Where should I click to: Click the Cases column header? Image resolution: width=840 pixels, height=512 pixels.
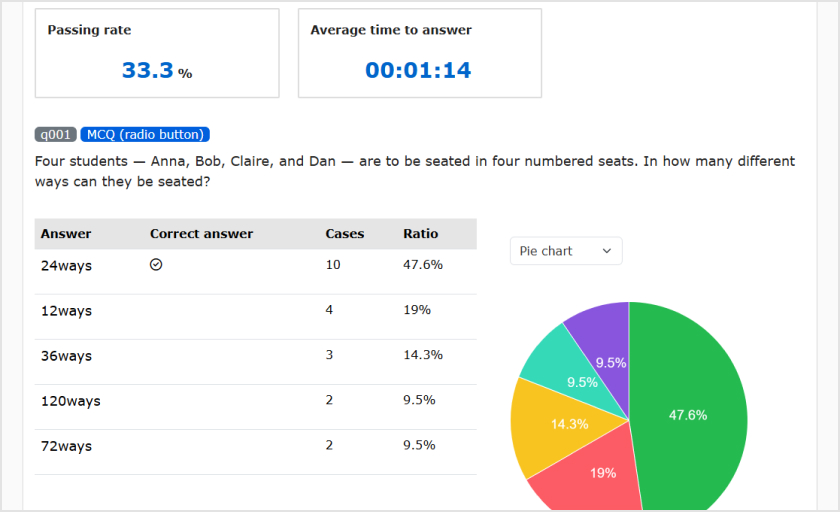[x=345, y=234]
